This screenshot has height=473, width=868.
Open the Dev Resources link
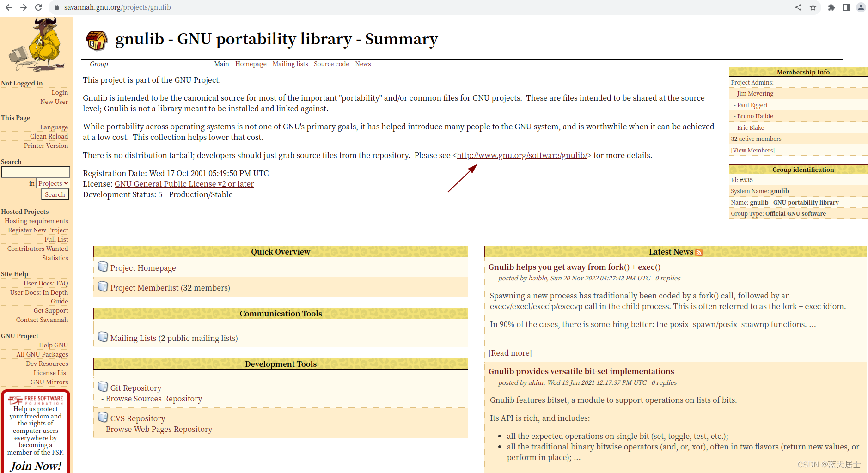pos(47,364)
